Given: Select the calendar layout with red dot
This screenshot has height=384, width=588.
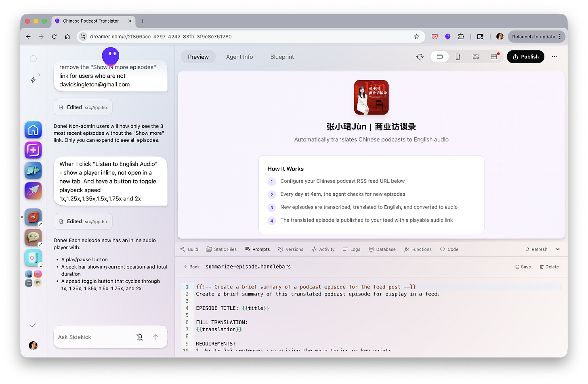Looking at the screenshot, I should pyautogui.click(x=494, y=57).
